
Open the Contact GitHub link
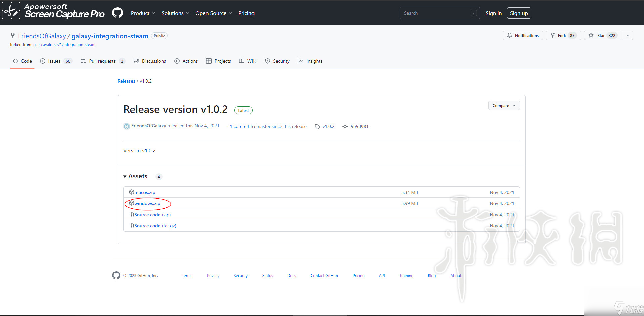click(324, 276)
